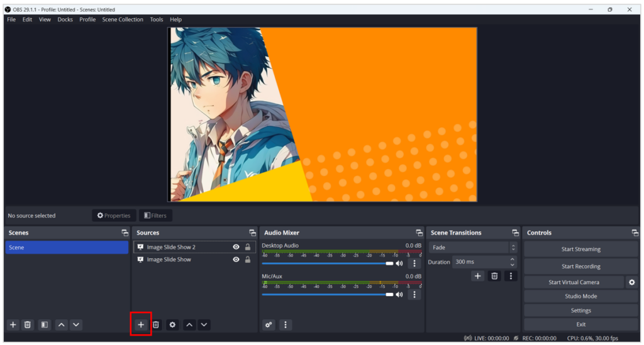
Task: Increase the transition Duration with the stepper
Action: tap(512, 259)
